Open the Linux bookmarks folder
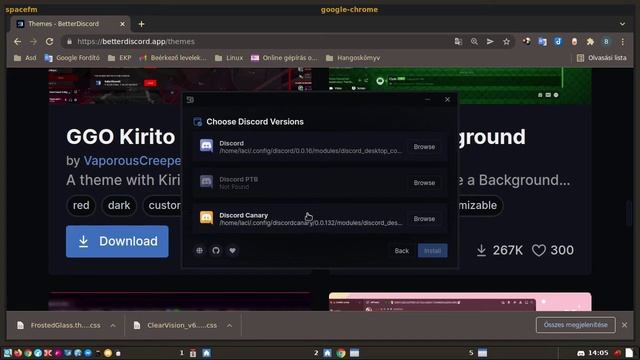Screen dimensions: 640x360 point(229,58)
